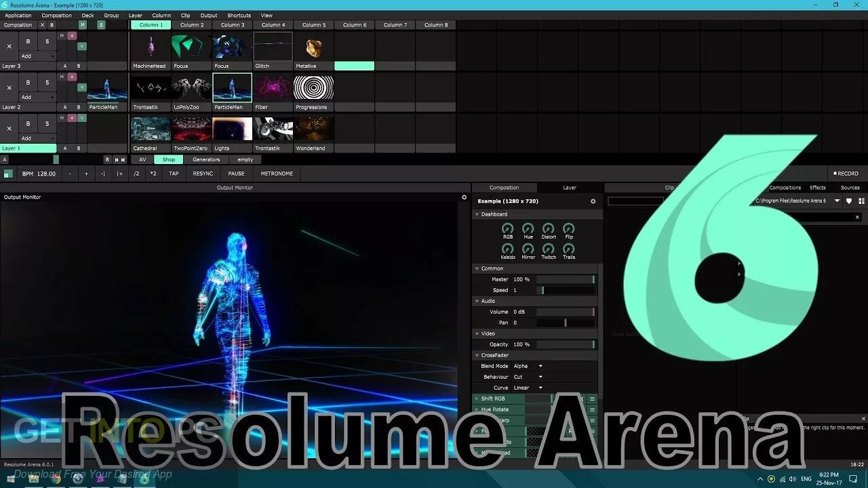Toggle Solo on Layer 3
868x488 pixels.
47,41
